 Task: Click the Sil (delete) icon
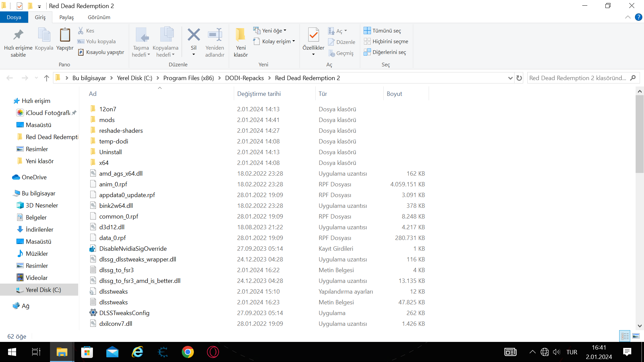tap(194, 35)
